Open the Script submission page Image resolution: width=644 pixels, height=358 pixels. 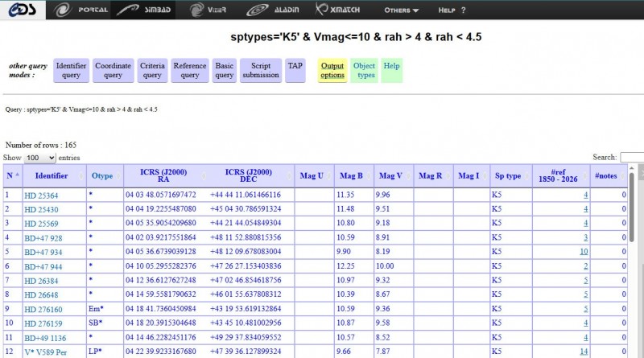coord(261,71)
